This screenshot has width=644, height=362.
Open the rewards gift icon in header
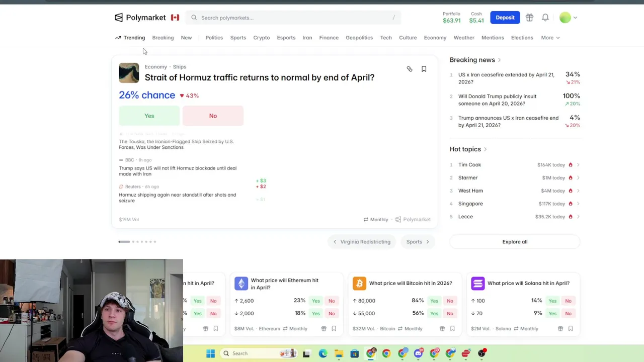[529, 18]
